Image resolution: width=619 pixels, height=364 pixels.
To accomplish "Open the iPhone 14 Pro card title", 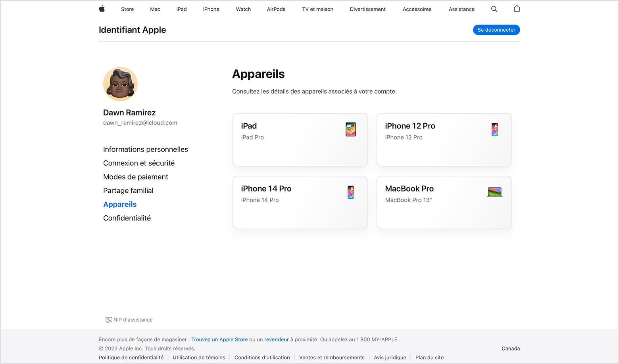I will (266, 189).
